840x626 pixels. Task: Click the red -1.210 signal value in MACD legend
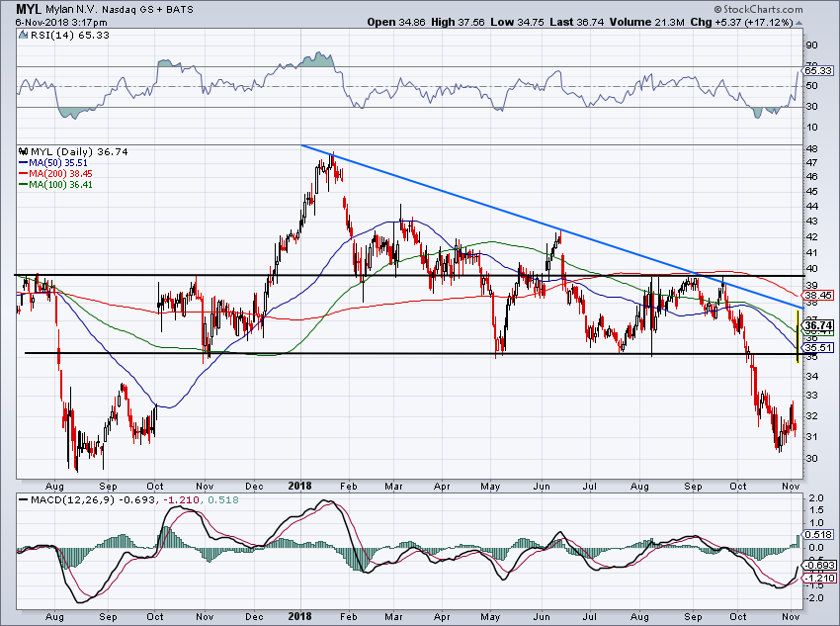point(181,500)
